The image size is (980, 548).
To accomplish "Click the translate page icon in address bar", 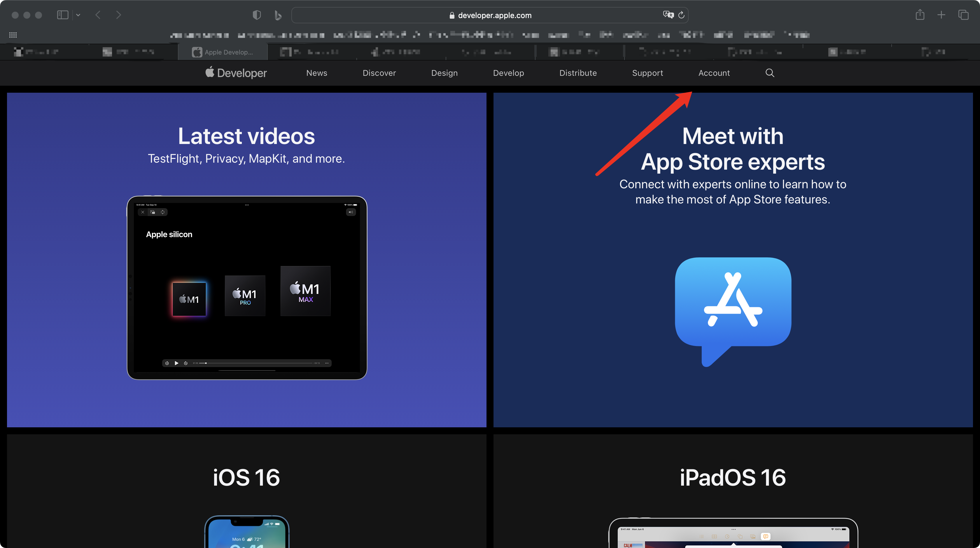I will 668,15.
